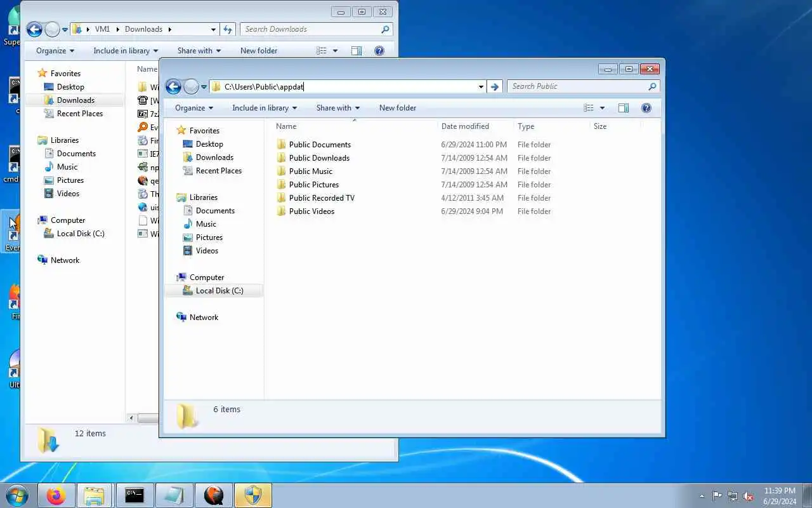The width and height of the screenshot is (812, 508).
Task: Select the Public Videos folder icon
Action: pos(282,211)
